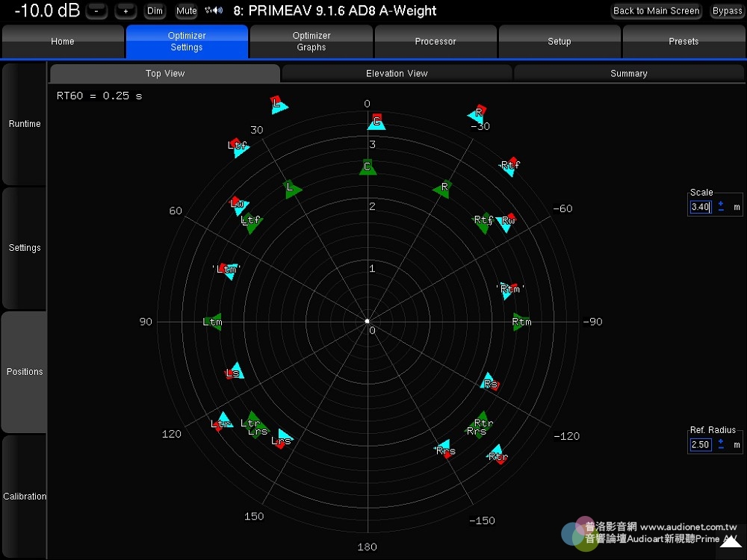Toggle Bypass mode

tap(727, 10)
